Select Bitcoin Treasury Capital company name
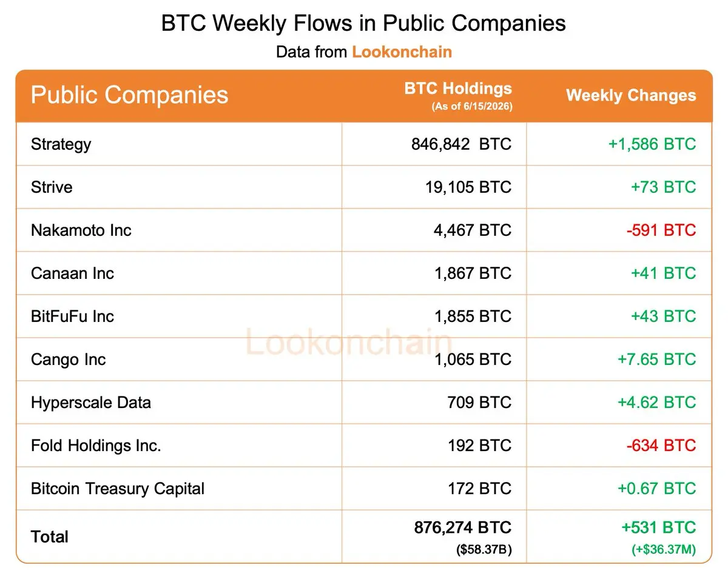Image resolution: width=728 pixels, height=582 pixels. click(118, 489)
